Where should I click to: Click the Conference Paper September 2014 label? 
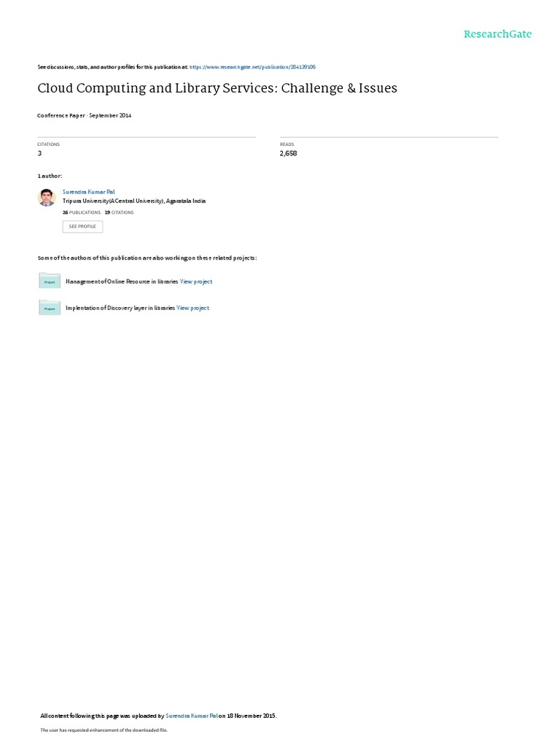[85, 116]
